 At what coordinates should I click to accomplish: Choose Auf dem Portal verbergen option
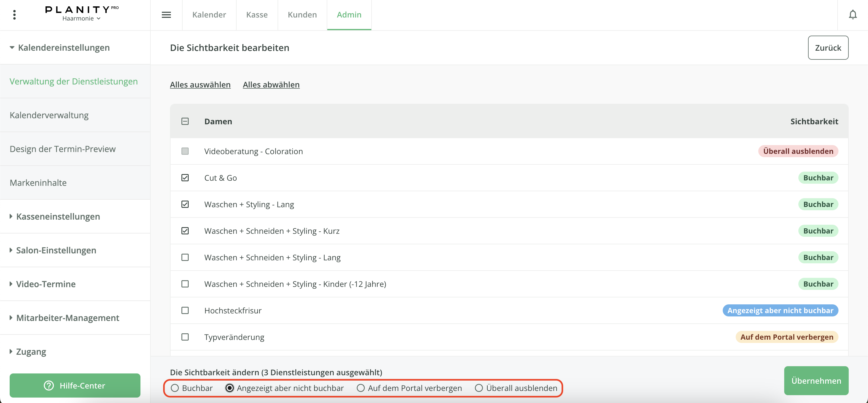click(360, 388)
